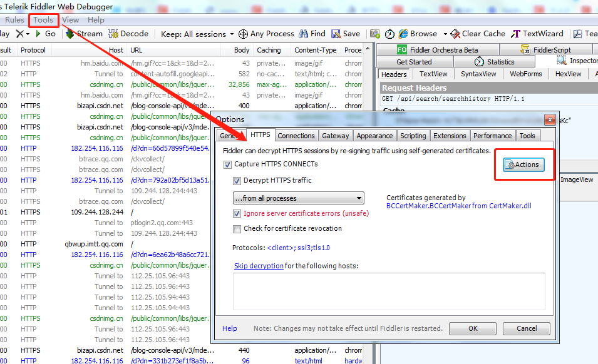Viewport: 598px width, 364px height.
Task: Expand the Browse dropdown arrow
Action: [445, 34]
